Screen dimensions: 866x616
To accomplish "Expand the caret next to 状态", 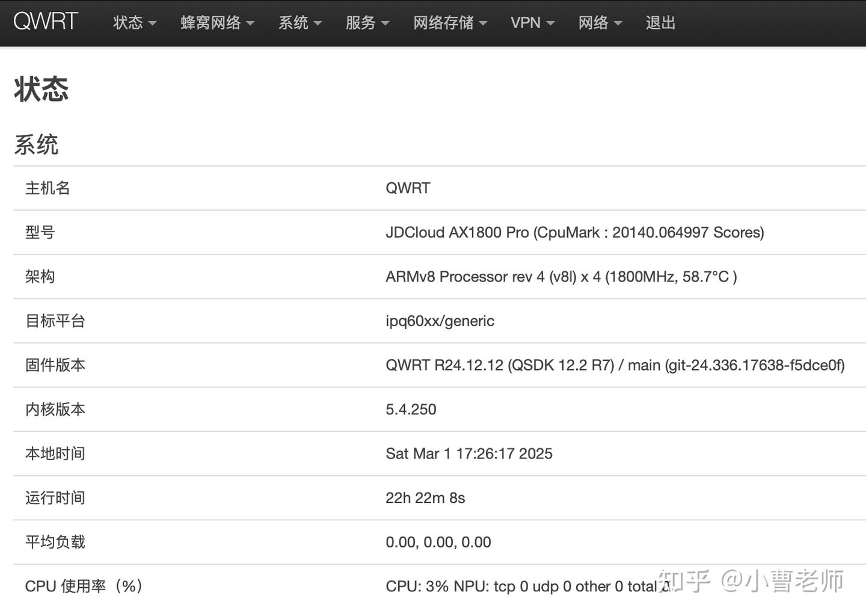I will (152, 23).
